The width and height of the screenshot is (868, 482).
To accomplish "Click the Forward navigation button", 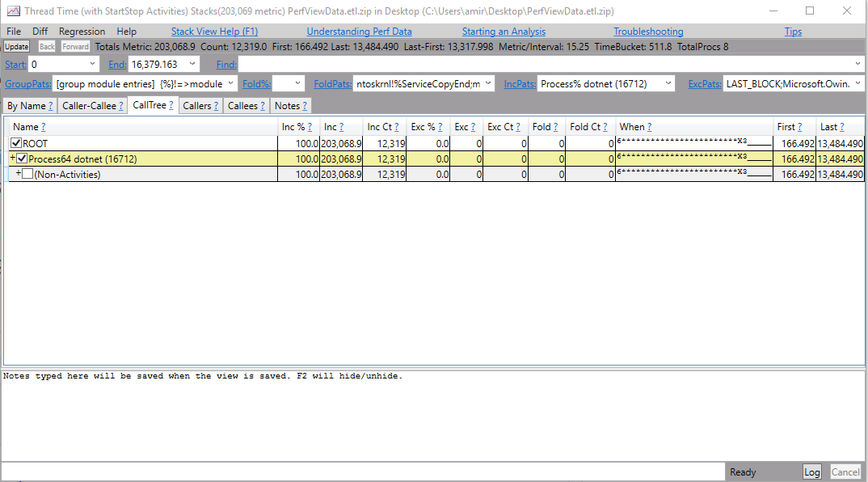I will [x=75, y=46].
